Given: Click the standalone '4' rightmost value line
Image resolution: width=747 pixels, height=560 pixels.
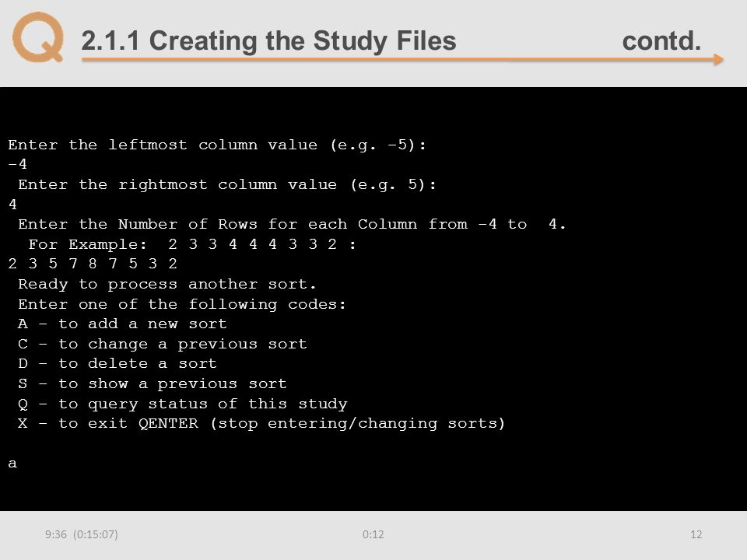Looking at the screenshot, I should [x=13, y=205].
